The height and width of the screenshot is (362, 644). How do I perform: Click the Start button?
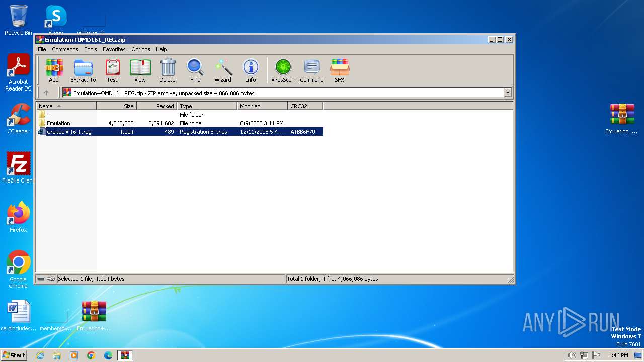point(14,355)
